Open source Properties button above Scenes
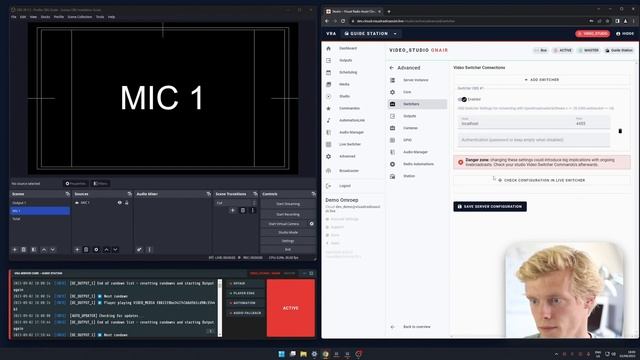The width and height of the screenshot is (640, 360). coord(76,184)
